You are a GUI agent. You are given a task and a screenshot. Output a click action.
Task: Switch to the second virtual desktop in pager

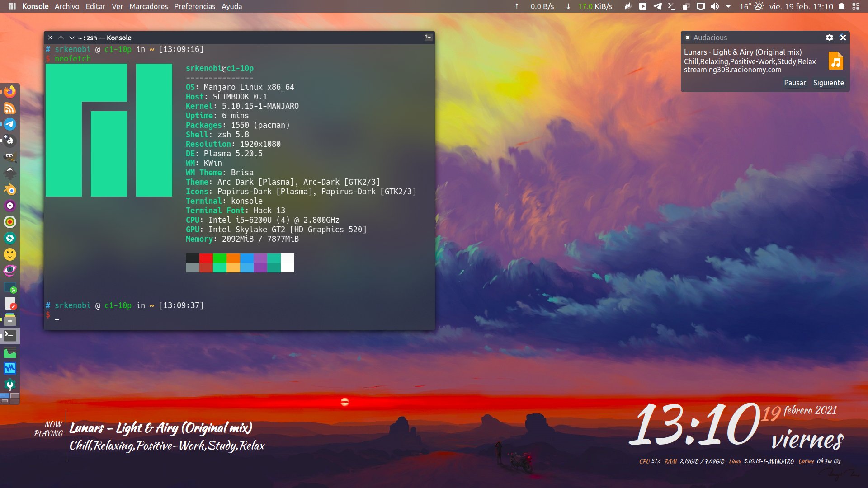pos(15,395)
